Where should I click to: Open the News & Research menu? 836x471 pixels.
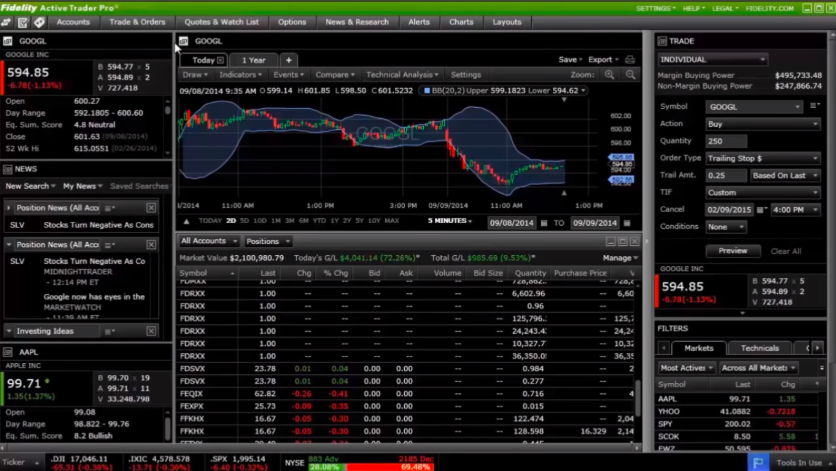click(x=357, y=22)
